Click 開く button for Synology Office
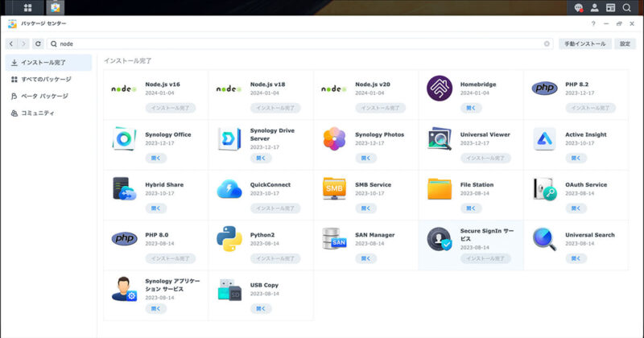The image size is (644, 338). (155, 158)
